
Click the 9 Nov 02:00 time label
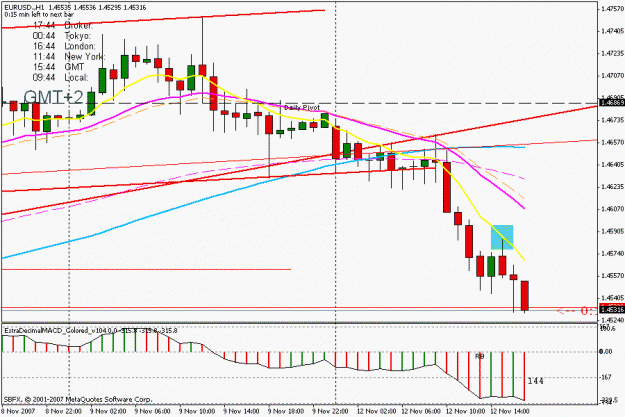[x=108, y=411]
